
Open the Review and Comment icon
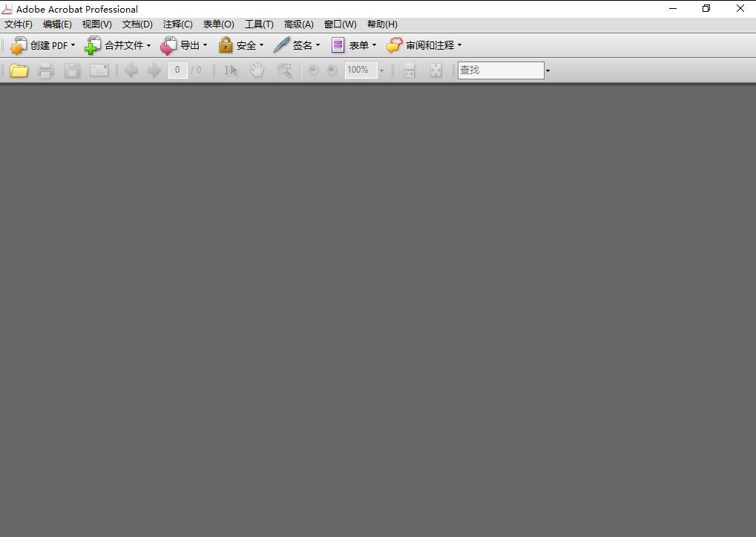click(x=393, y=45)
